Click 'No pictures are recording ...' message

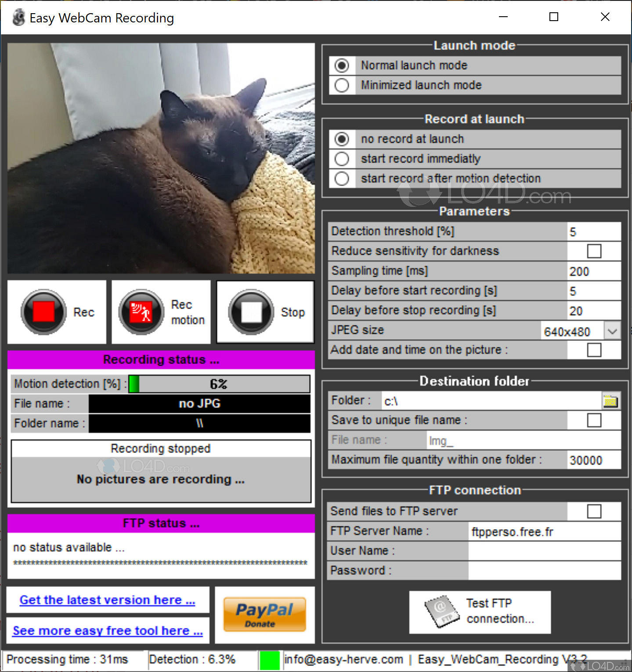pyautogui.click(x=161, y=479)
